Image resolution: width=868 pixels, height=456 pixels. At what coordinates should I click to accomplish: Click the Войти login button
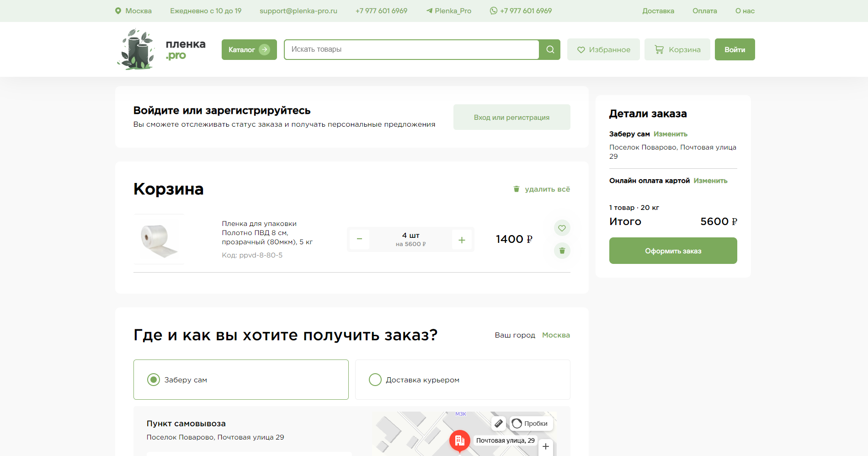(735, 49)
